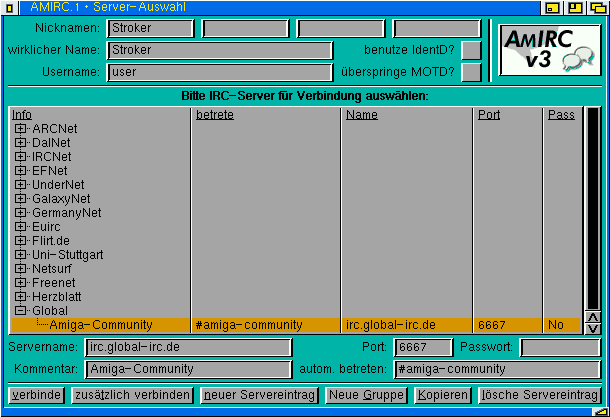Click the third empty nickname field
Image resolution: width=610 pixels, height=417 pixels.
341,28
